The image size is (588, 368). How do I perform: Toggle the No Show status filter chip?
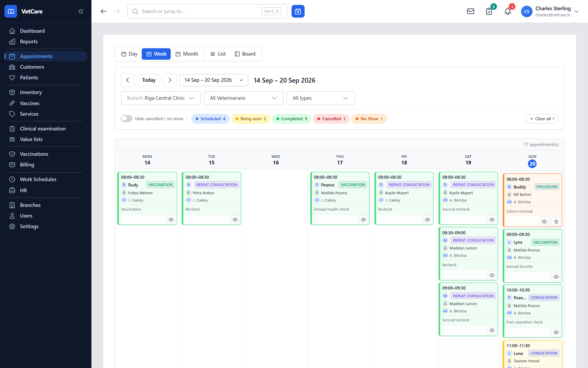pos(369,119)
